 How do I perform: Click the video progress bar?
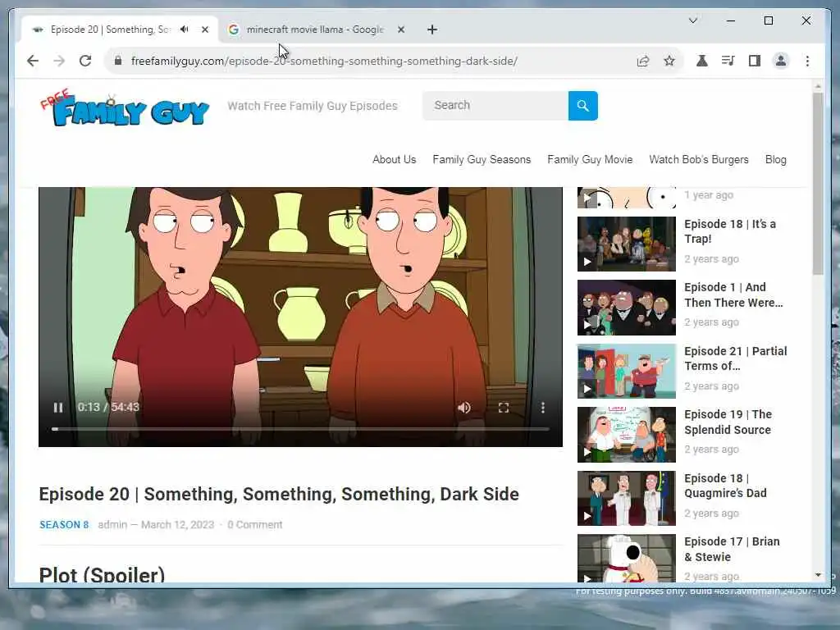[x=300, y=429]
